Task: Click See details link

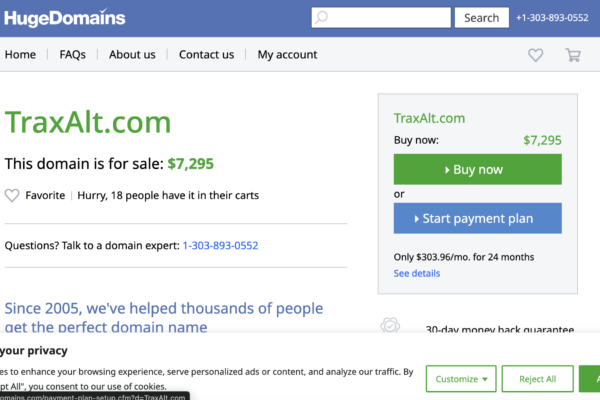Action: tap(416, 273)
